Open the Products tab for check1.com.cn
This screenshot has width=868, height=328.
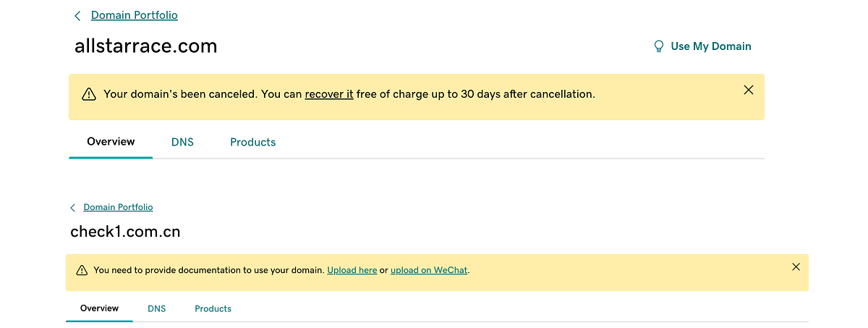click(213, 308)
